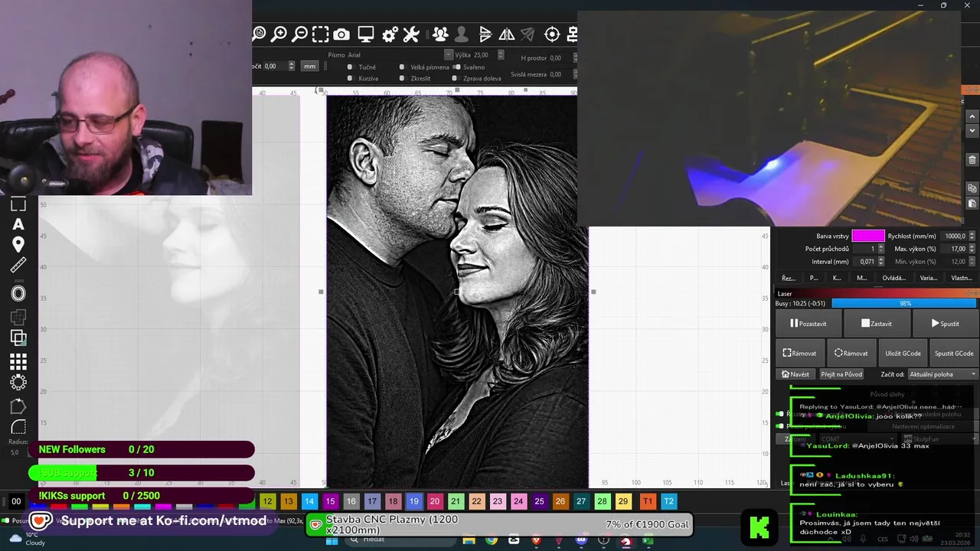Select the Rectangle drawing tool

click(x=18, y=204)
